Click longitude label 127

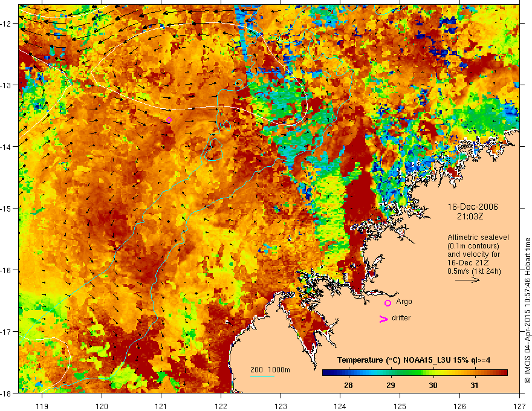(x=519, y=406)
